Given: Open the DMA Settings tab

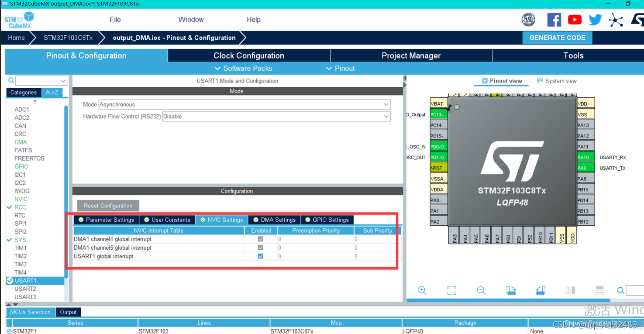Looking at the screenshot, I should point(274,220).
